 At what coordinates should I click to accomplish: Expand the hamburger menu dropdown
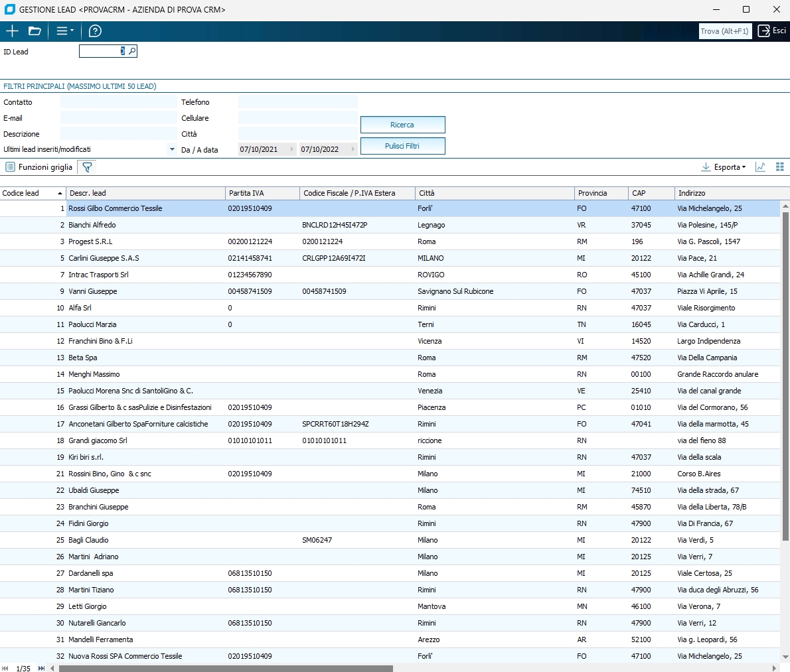pos(64,31)
